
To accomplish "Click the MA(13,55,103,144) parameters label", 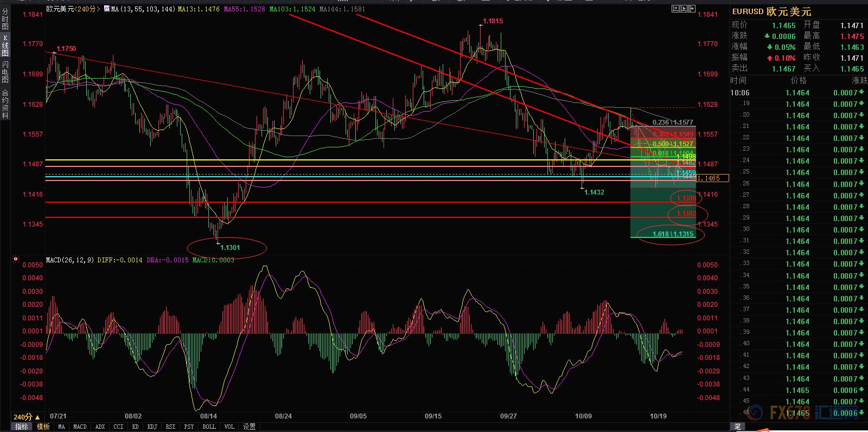I will coord(143,9).
